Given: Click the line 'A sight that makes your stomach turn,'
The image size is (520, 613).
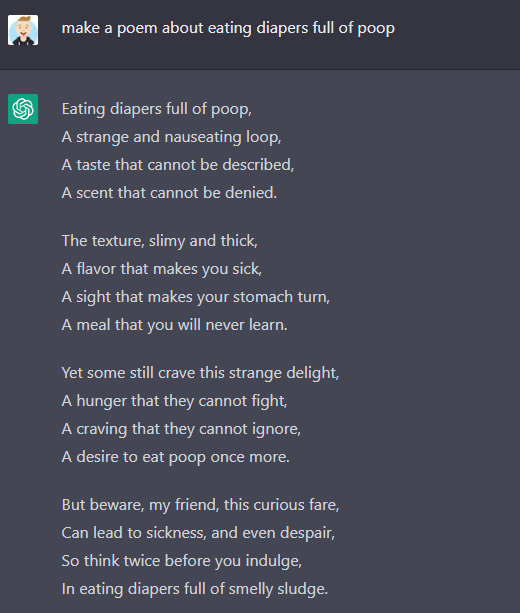Looking at the screenshot, I should [x=195, y=297].
